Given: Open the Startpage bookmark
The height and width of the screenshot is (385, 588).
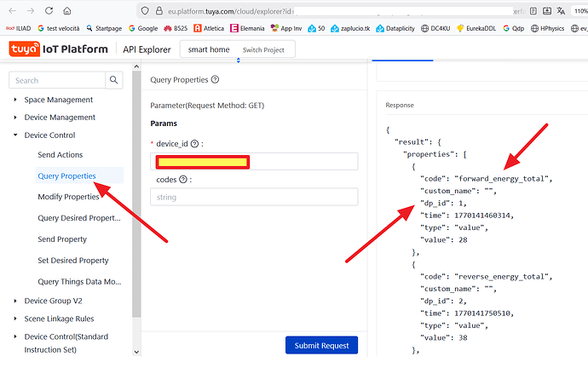Looking at the screenshot, I should pyautogui.click(x=104, y=28).
